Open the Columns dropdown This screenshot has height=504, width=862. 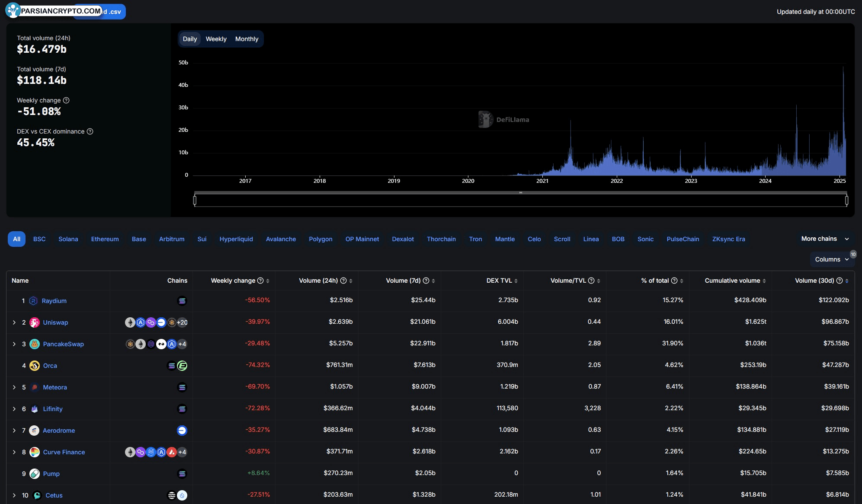pos(832,259)
